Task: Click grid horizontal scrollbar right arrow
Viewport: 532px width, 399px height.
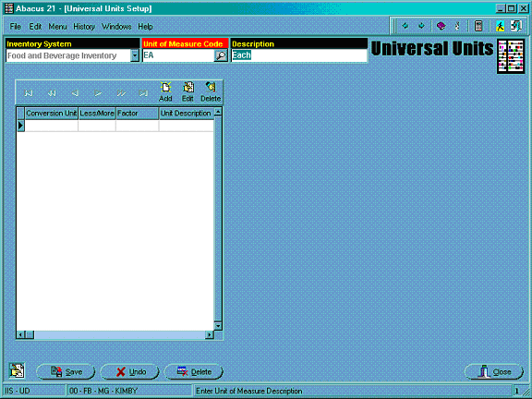Action: (210, 335)
